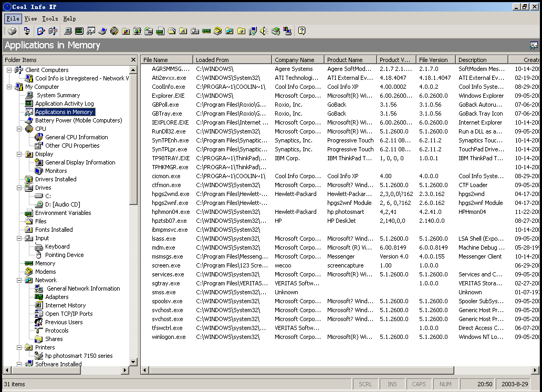Click the folder tree scroll-down arrow
Image resolution: width=542 pixels, height=392 pixels.
(x=133, y=362)
